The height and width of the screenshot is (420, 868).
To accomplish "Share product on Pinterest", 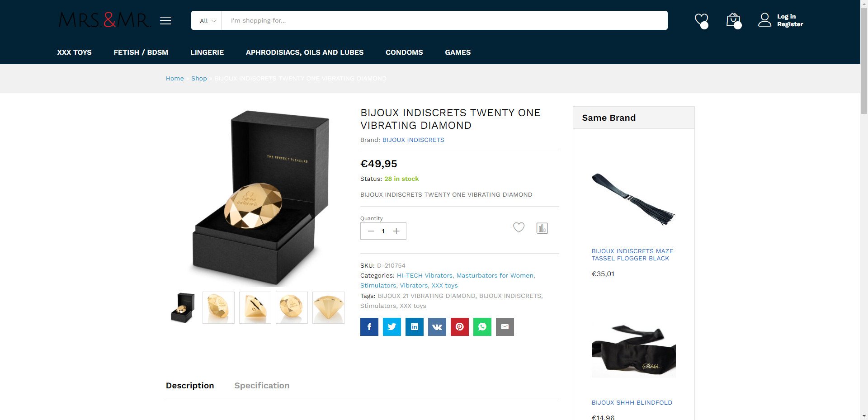I will (460, 327).
